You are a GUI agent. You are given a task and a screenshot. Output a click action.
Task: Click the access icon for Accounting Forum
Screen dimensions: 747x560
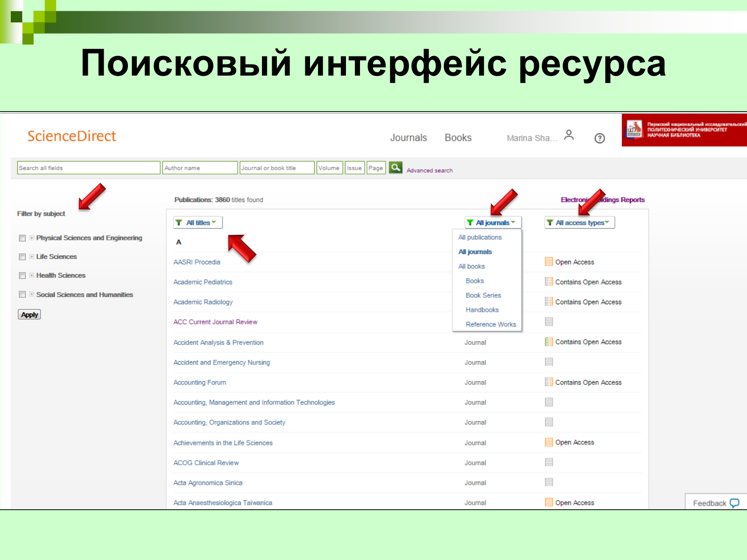549,382
